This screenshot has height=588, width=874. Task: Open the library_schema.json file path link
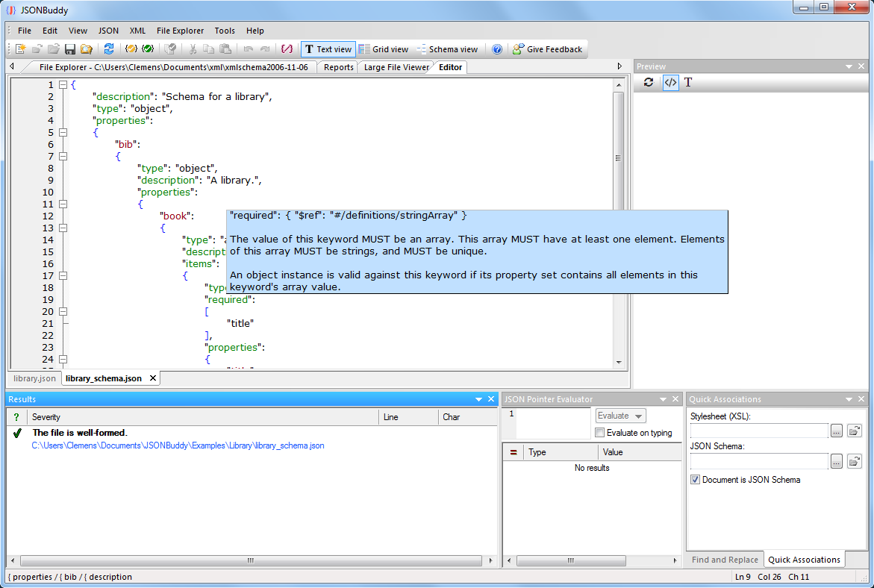click(178, 445)
